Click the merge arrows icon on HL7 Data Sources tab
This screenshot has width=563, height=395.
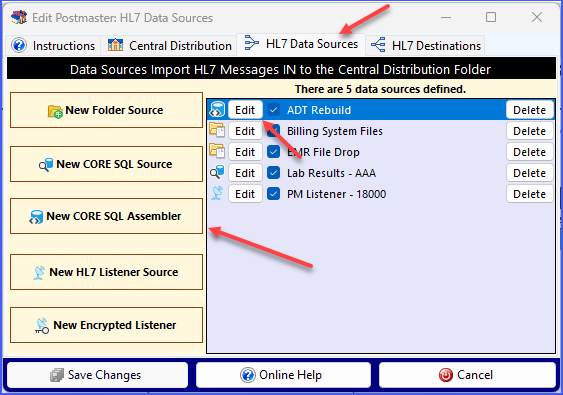click(x=251, y=43)
